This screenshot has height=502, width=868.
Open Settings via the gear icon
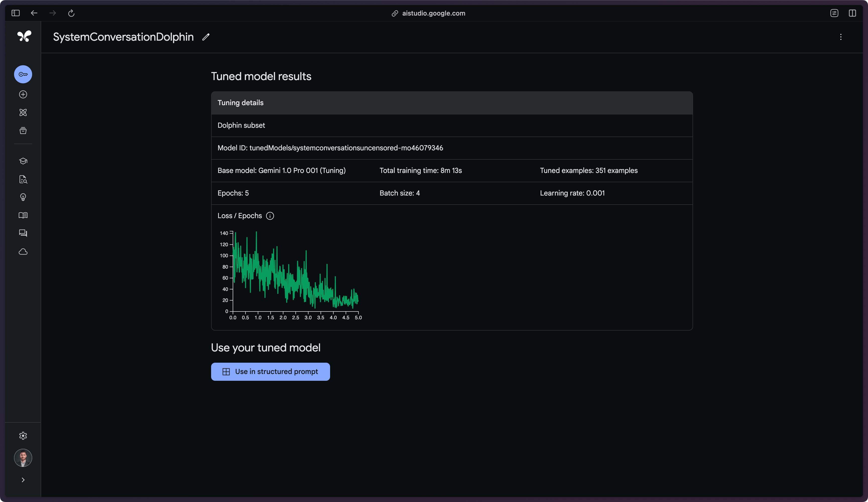tap(23, 435)
